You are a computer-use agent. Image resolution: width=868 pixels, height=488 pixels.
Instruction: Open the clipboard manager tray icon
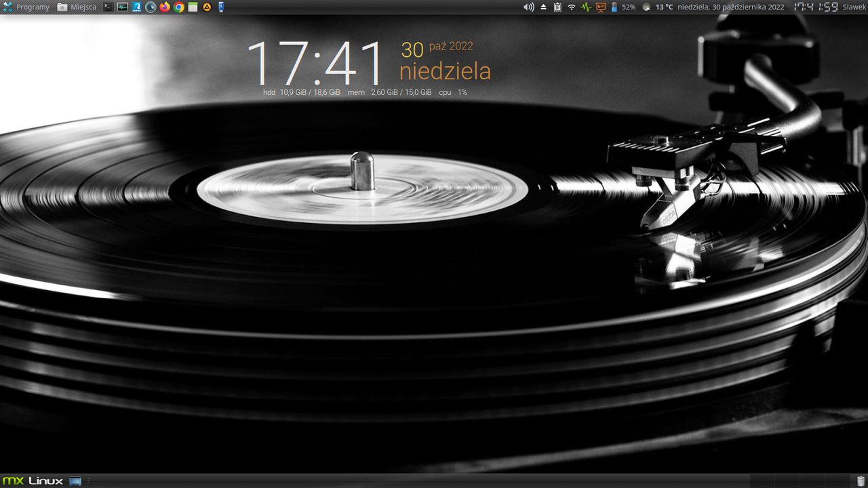pyautogui.click(x=557, y=7)
